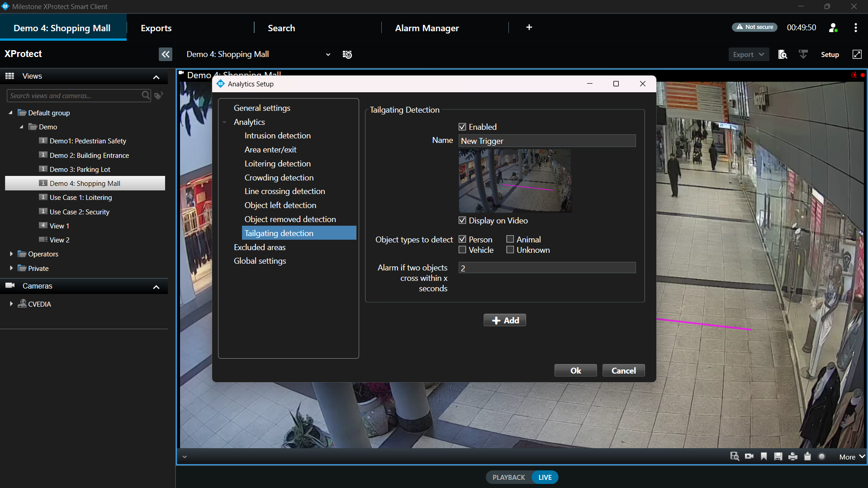The height and width of the screenshot is (488, 868).
Task: Open the Export dropdown
Action: coord(748,54)
